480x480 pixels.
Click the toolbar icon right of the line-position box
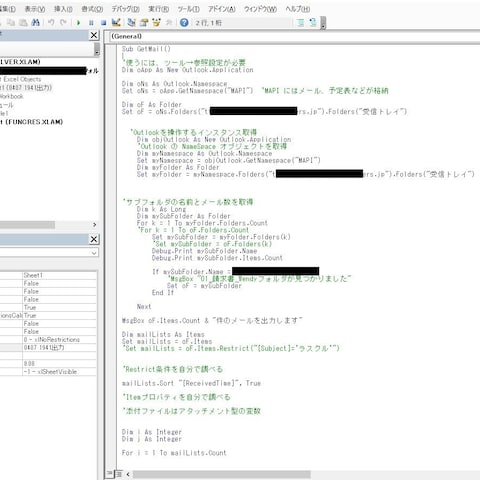pos(300,23)
